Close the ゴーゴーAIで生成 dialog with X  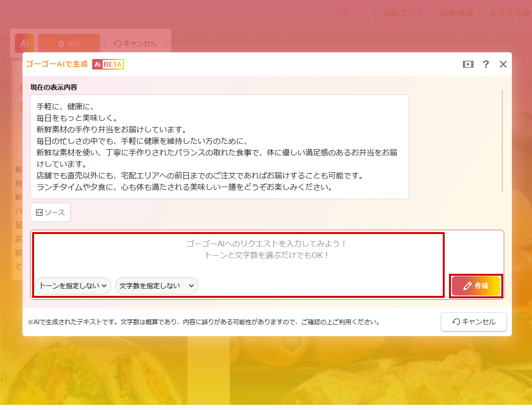(503, 64)
